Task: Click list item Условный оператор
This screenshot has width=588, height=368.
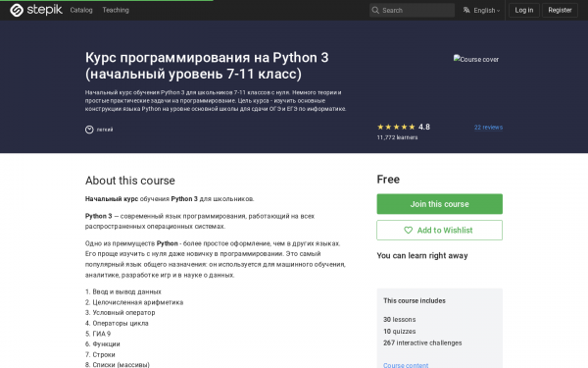Action: [123, 312]
